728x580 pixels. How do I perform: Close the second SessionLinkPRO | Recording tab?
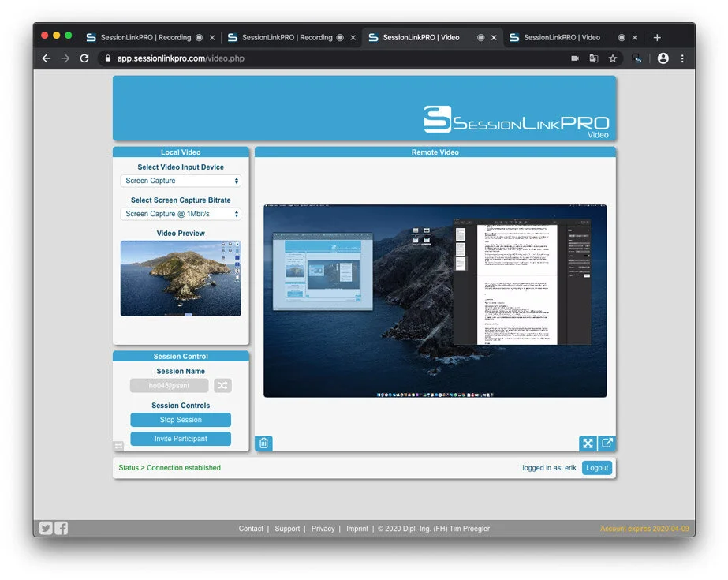[353, 38]
